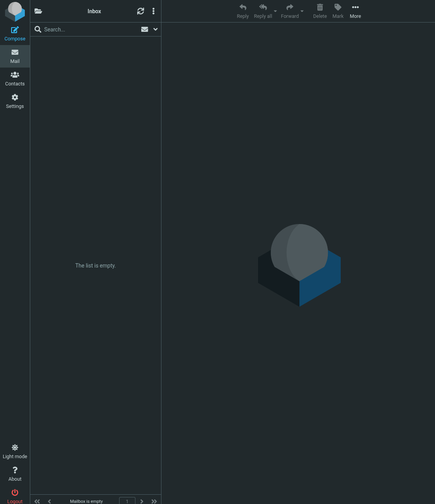Open Settings from the sidebar
Image resolution: width=435 pixels, height=504 pixels.
[15, 101]
